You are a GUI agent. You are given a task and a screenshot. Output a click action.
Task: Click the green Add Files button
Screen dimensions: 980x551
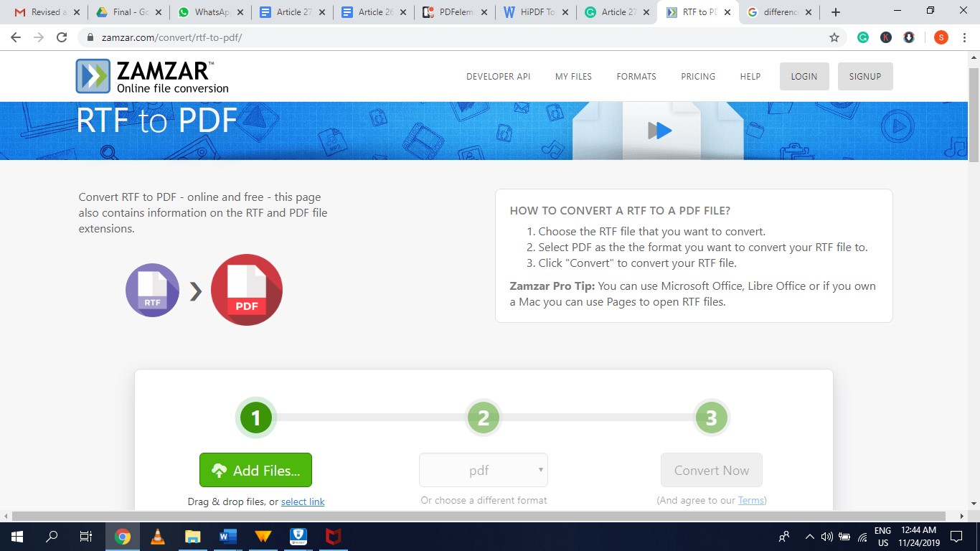point(255,470)
